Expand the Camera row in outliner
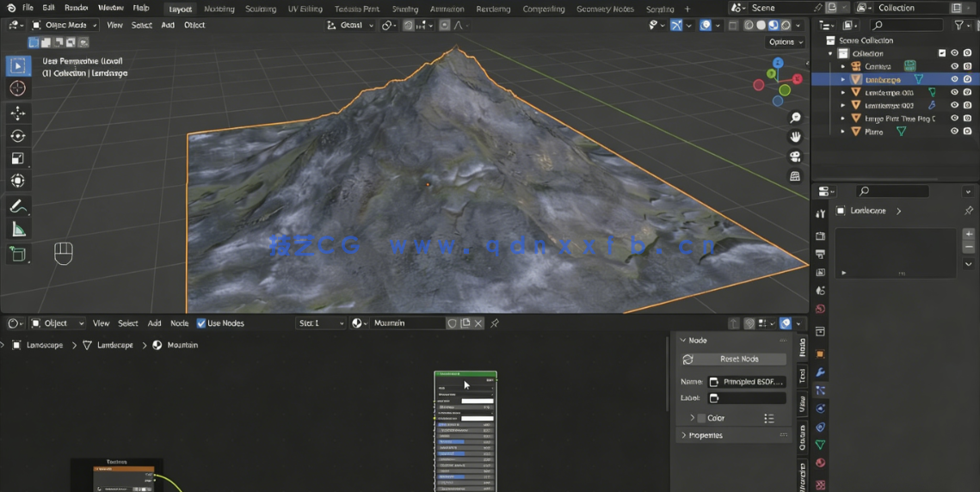Screen dimensions: 980x492 pyautogui.click(x=842, y=66)
